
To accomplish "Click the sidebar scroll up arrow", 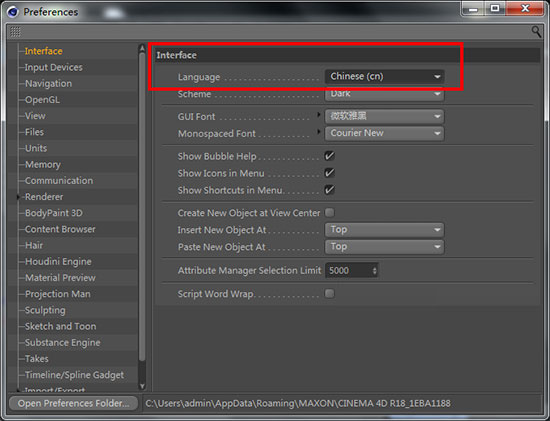I will 142,48.
